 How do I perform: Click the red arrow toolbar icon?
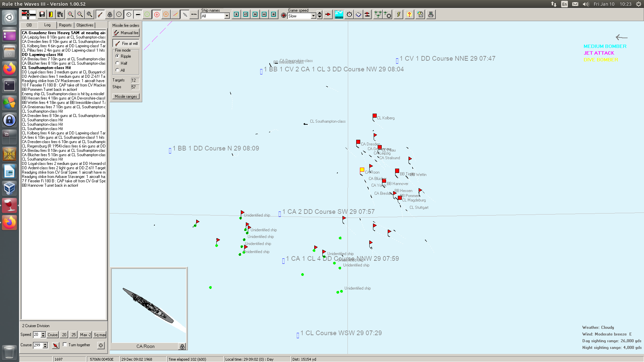click(328, 14)
